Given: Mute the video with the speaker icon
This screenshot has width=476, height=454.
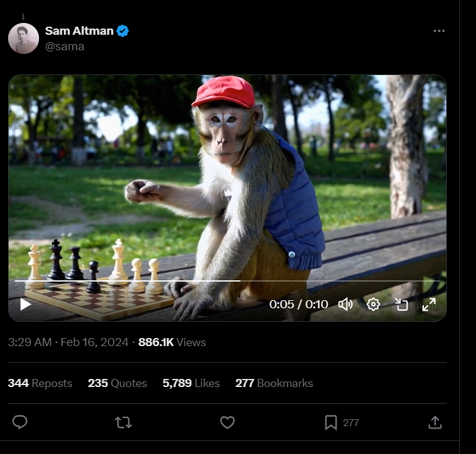Looking at the screenshot, I should click(345, 304).
